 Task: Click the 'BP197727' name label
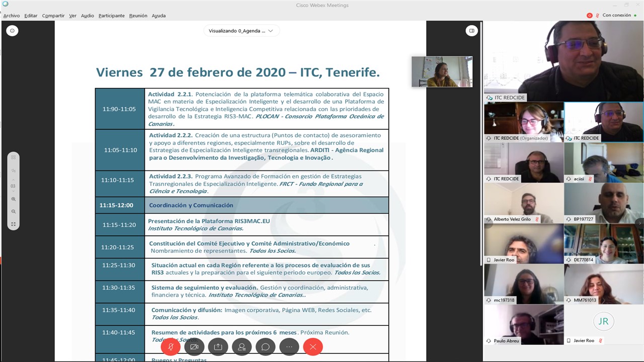[584, 219]
